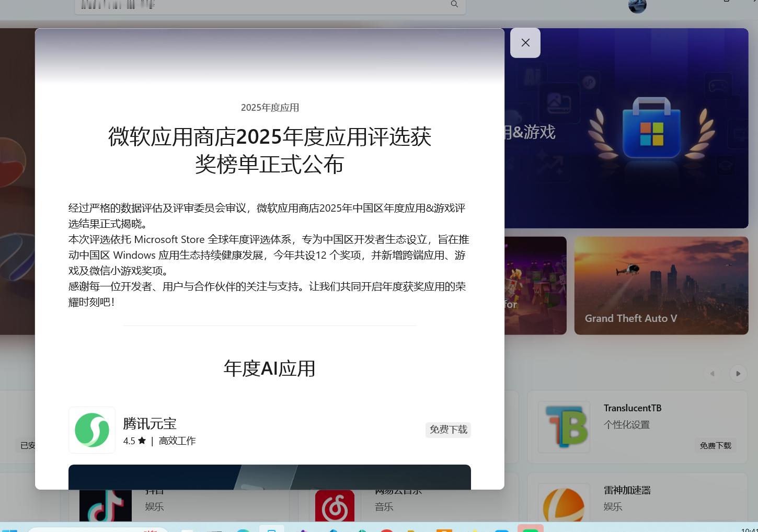Go to the previous carousel page arrow

(712, 374)
